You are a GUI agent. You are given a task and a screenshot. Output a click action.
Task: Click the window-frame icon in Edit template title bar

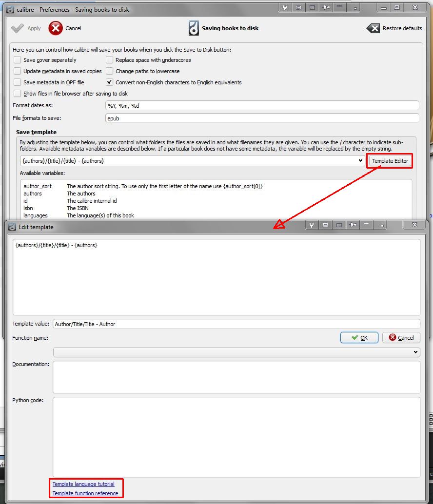tap(325, 225)
